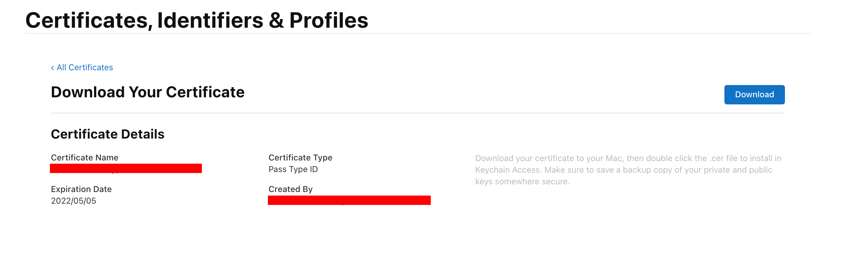This screenshot has width=868, height=270.
Task: Click the back chevron before All Certificates
Action: coord(52,68)
